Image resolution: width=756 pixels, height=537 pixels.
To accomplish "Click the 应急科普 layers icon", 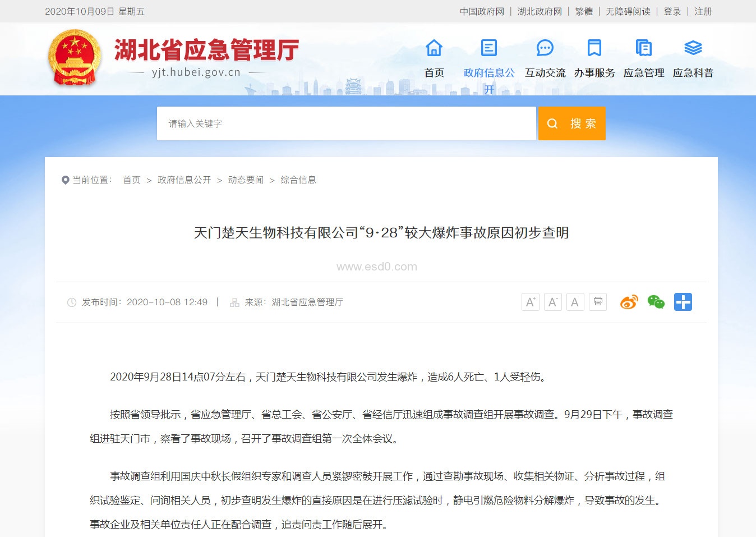I will (693, 48).
